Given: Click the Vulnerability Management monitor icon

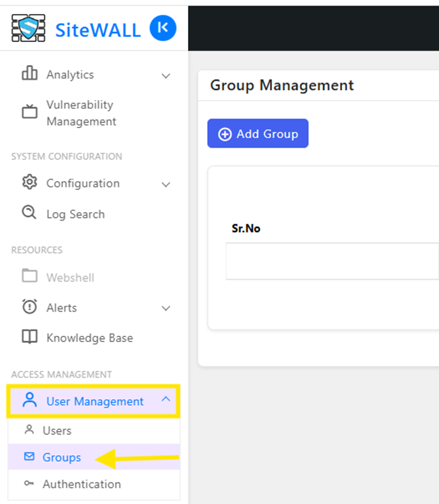Looking at the screenshot, I should coord(29,112).
